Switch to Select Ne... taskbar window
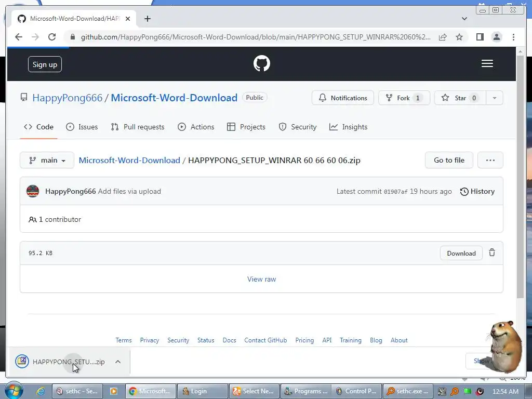The image size is (532, 399). tap(254, 391)
